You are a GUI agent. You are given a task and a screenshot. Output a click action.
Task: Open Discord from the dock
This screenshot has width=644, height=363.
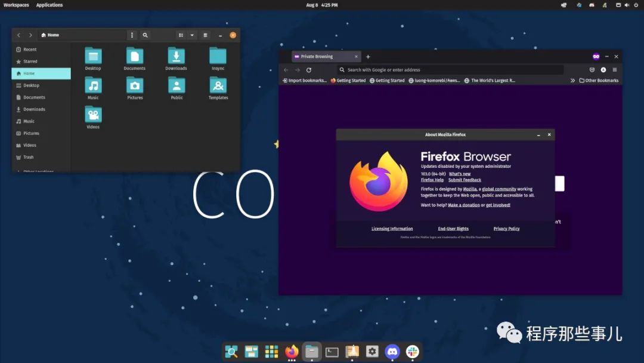click(x=392, y=352)
